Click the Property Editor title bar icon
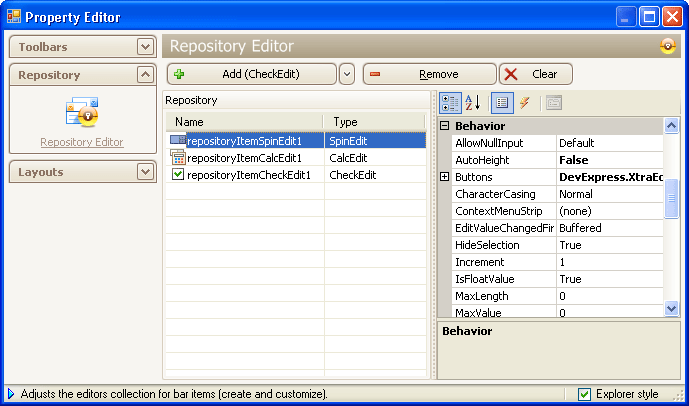The height and width of the screenshot is (406, 689). click(14, 17)
